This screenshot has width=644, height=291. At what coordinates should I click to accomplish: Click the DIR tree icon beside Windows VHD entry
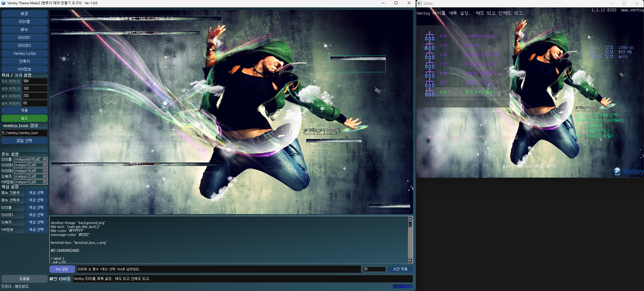pyautogui.click(x=430, y=64)
